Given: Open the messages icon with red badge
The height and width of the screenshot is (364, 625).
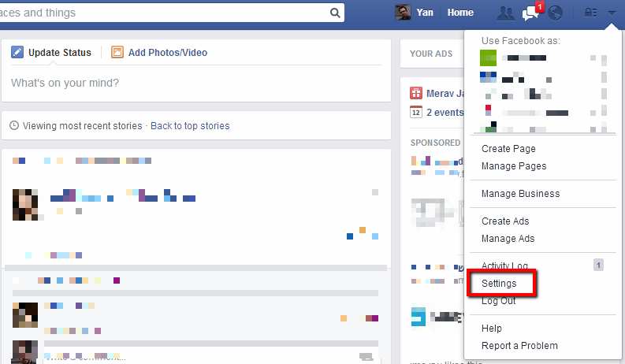Looking at the screenshot, I should tap(530, 13).
